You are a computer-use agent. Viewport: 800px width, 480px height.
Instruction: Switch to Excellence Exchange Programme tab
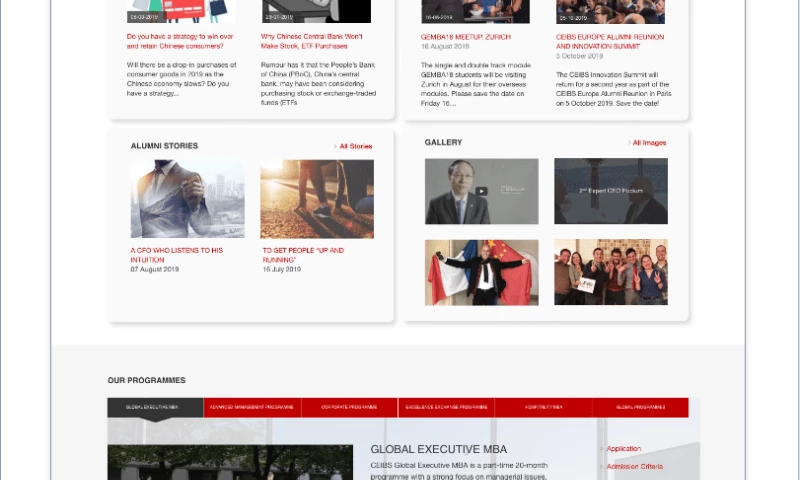(x=446, y=408)
